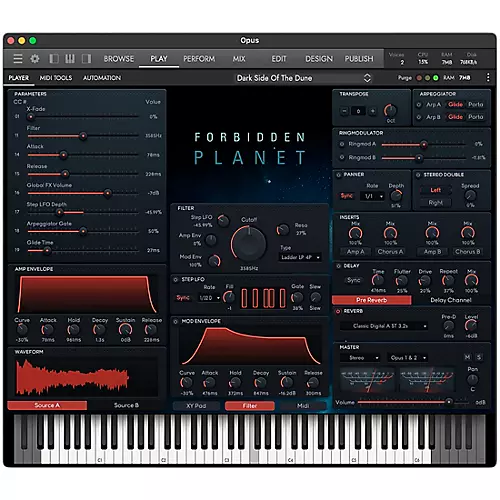
Task: Open the Panner Rate 1/1 dropdown
Action: click(373, 196)
